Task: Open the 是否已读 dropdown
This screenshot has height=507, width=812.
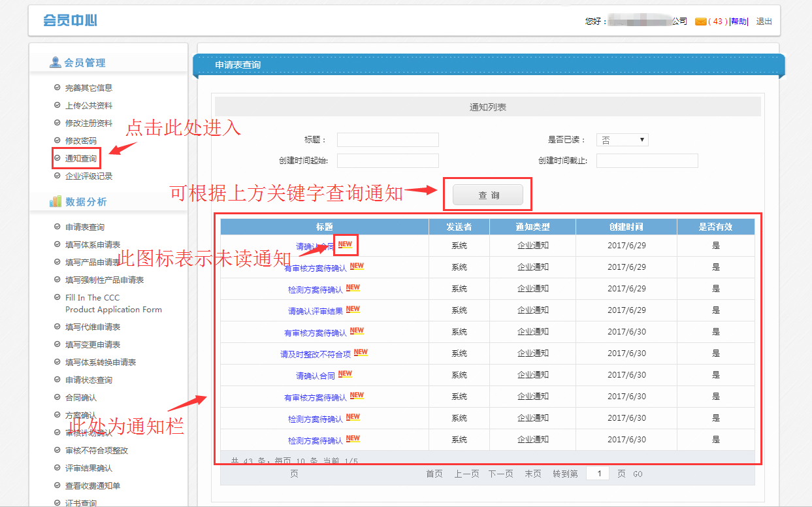Action: pos(622,140)
